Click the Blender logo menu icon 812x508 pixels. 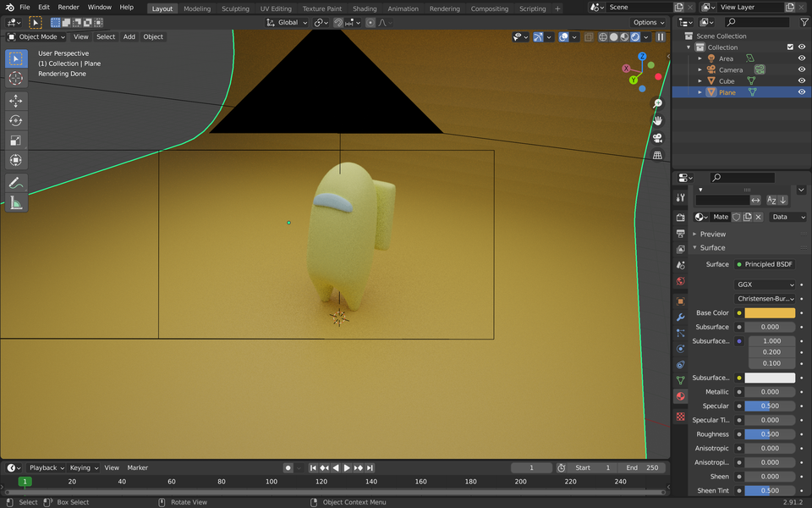9,8
